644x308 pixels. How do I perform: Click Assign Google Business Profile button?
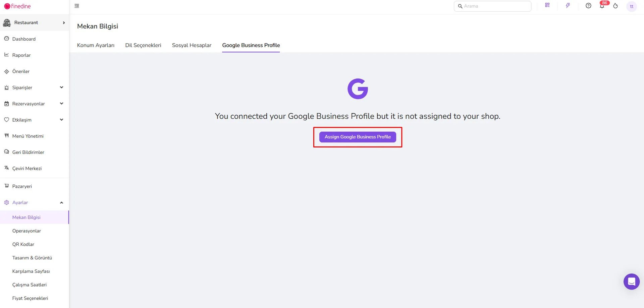click(x=358, y=137)
